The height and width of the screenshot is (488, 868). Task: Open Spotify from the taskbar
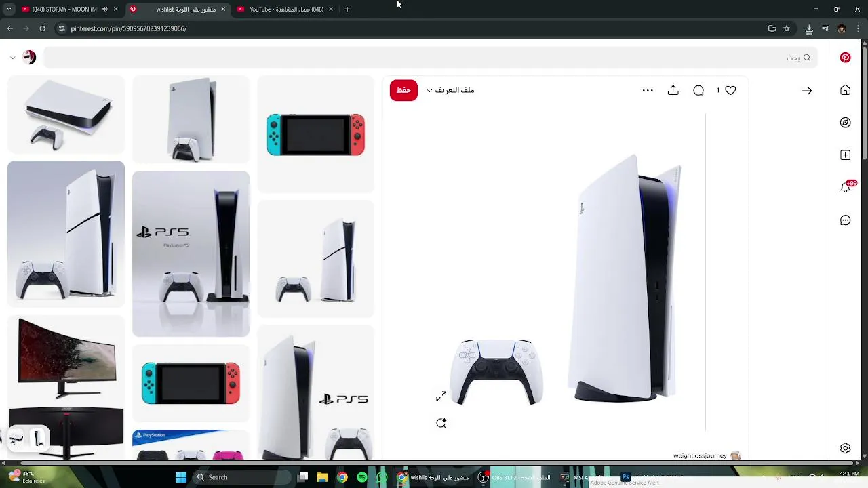click(x=362, y=477)
